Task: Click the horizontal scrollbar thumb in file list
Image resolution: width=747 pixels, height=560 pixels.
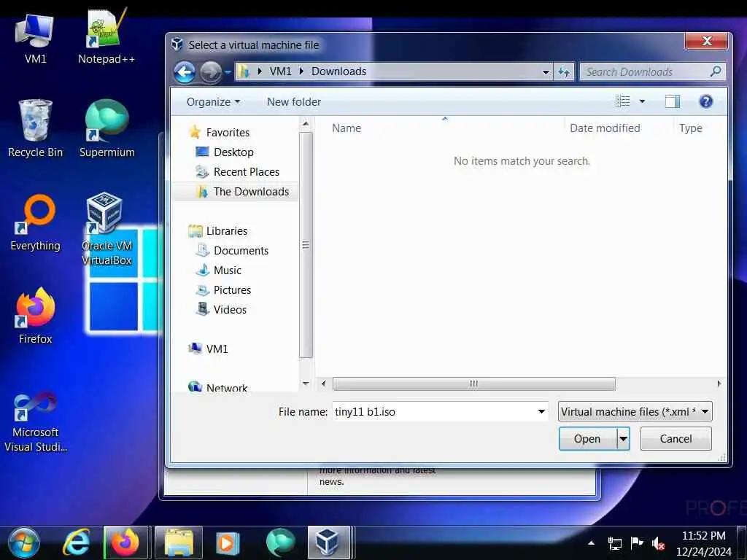Action: click(x=474, y=384)
